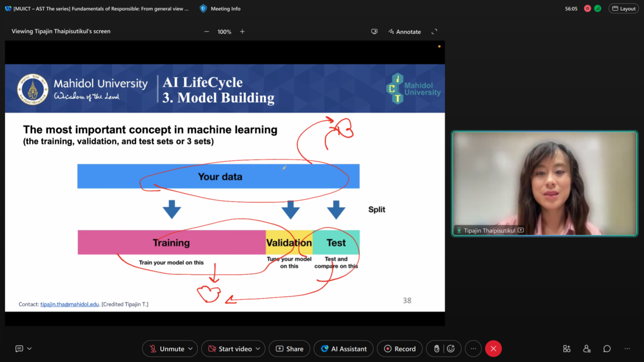Open the AI Assistant

(343, 349)
